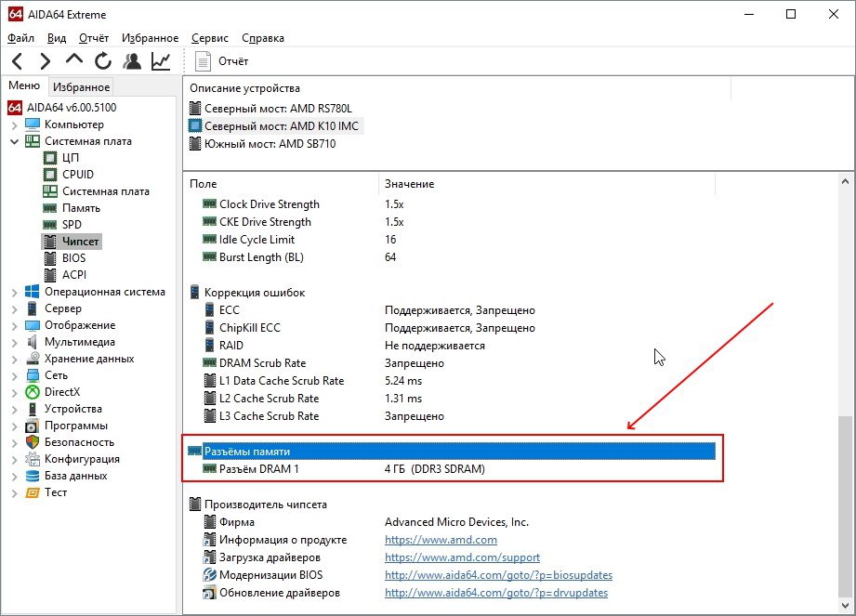The image size is (856, 616).
Task: Click the Сеть network icon
Action: [33, 375]
